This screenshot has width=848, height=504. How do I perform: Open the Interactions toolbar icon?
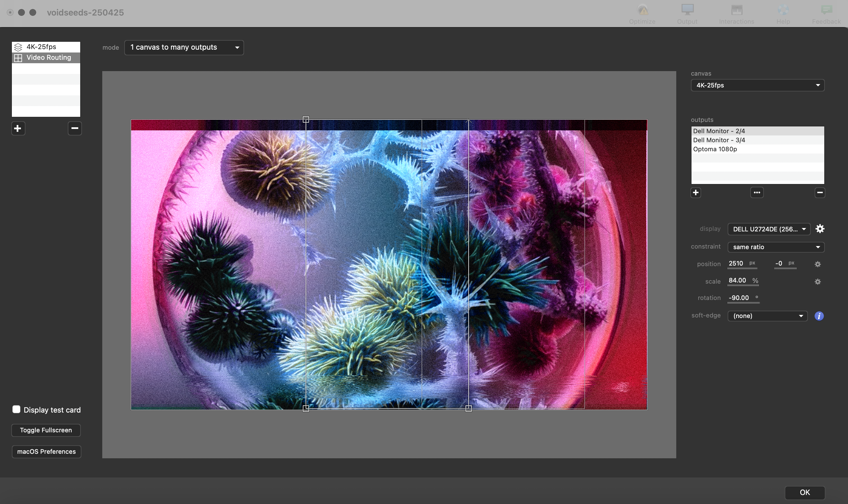736,10
